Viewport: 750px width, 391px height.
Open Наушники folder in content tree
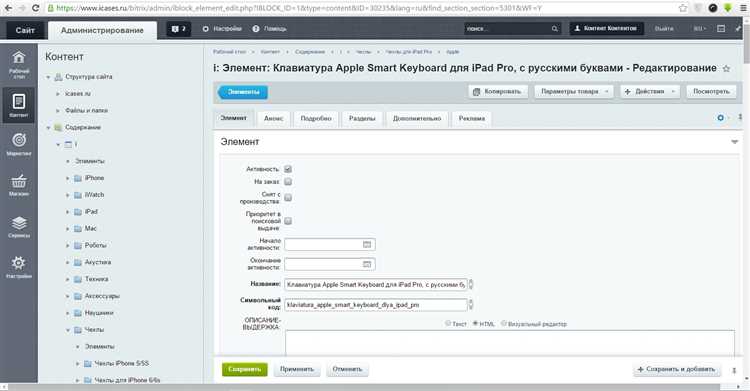[99, 313]
